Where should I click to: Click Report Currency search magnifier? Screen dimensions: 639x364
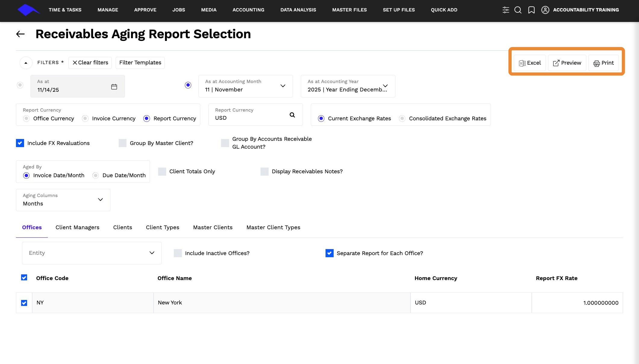pyautogui.click(x=292, y=115)
